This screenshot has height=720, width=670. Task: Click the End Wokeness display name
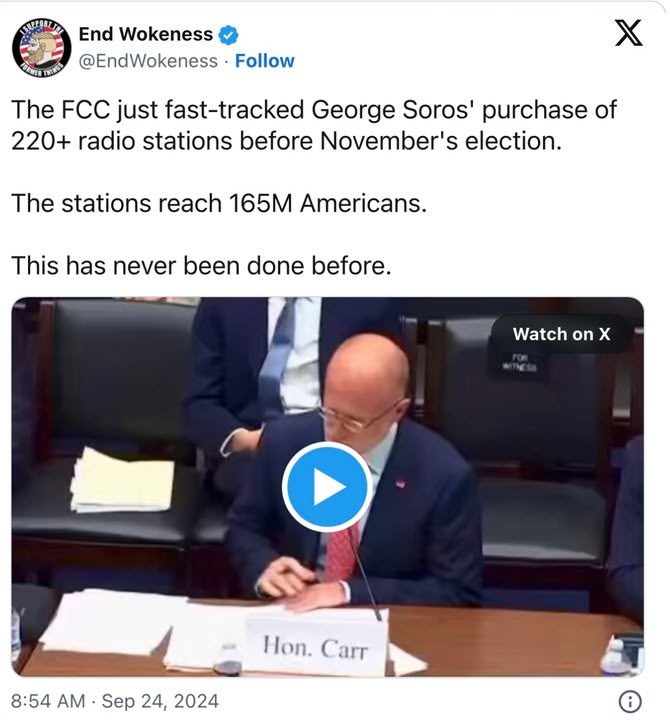(146, 34)
